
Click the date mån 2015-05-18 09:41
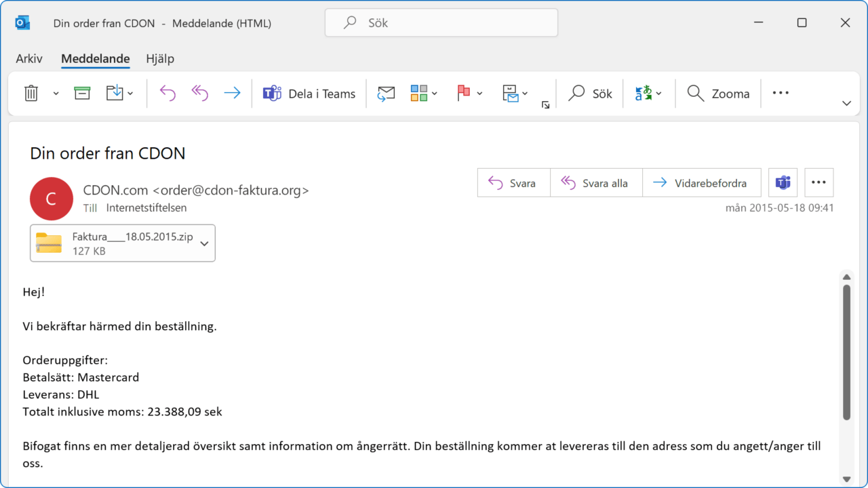(x=780, y=208)
